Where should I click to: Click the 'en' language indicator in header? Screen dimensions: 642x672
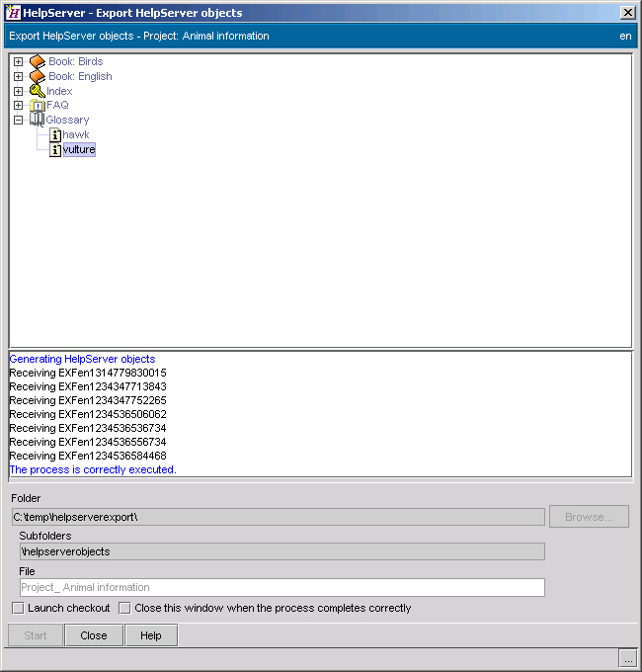coord(625,36)
